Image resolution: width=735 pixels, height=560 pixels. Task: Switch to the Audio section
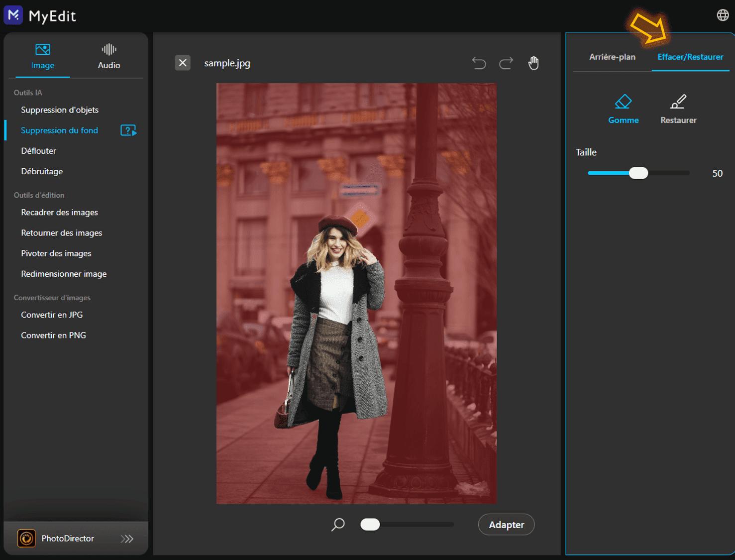pos(108,56)
